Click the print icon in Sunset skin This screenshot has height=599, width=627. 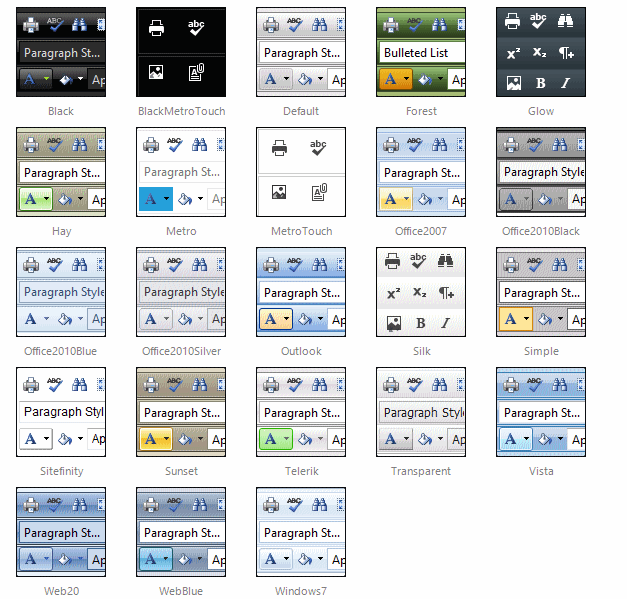(x=151, y=384)
